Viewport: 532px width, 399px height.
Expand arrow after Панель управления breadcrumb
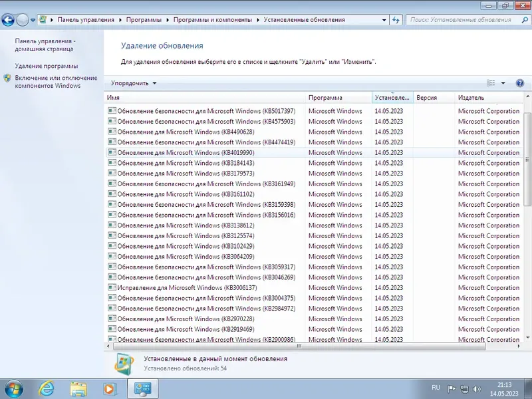(120, 20)
